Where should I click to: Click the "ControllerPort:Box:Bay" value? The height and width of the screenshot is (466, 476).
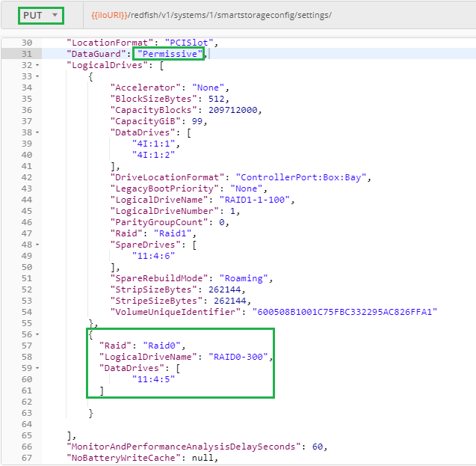click(301, 178)
